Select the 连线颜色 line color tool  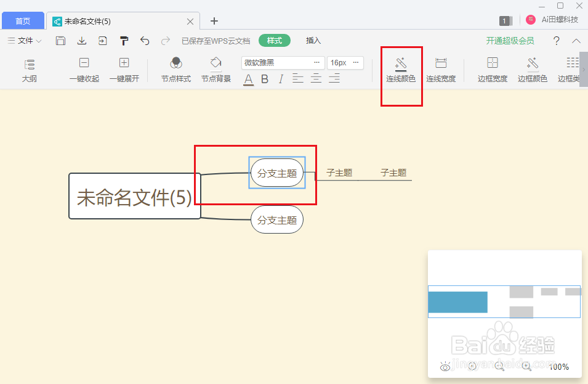click(401, 69)
